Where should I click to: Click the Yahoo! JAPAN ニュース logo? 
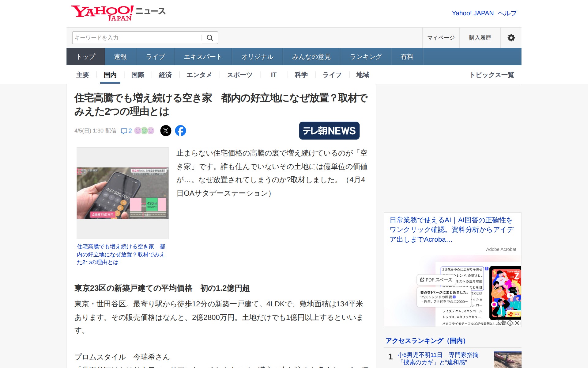118,13
